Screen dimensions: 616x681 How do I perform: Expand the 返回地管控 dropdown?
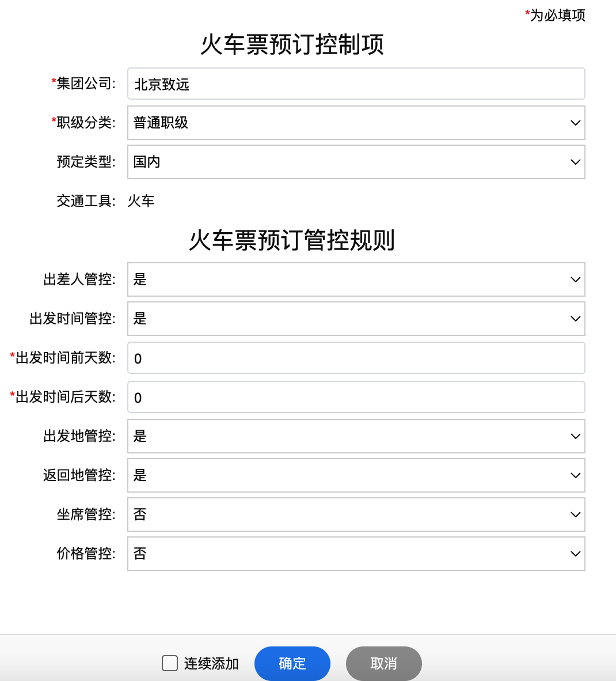pos(356,475)
